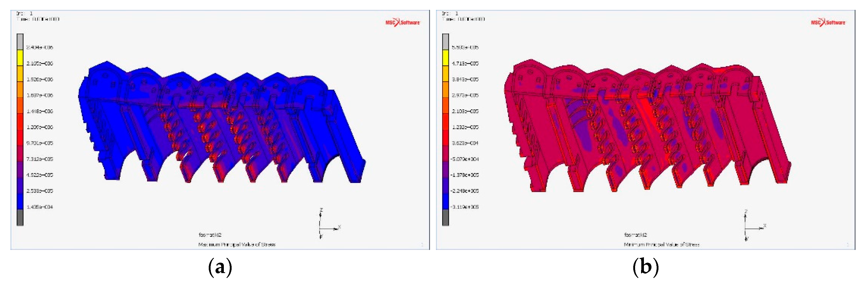Click Inc/Time header text in left plot
The height and width of the screenshot is (285, 868).
tap(37, 16)
